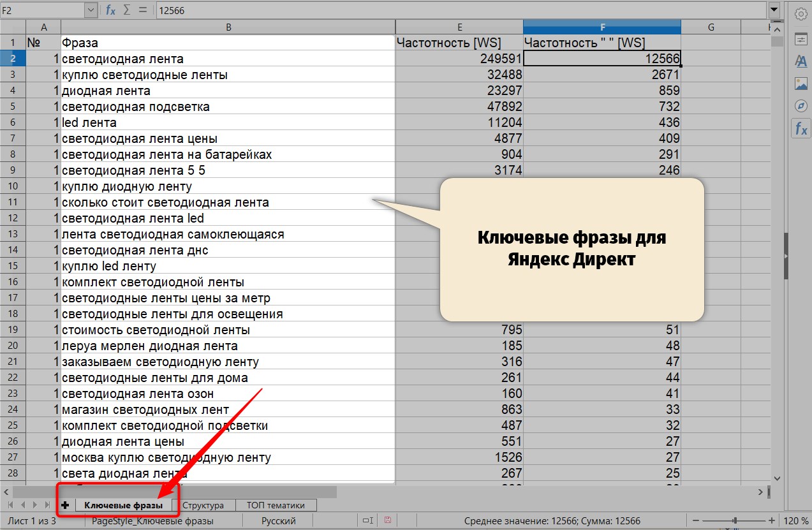This screenshot has width=812, height=530.
Task: Open the Gallery sidebar panel icon
Action: (x=801, y=84)
